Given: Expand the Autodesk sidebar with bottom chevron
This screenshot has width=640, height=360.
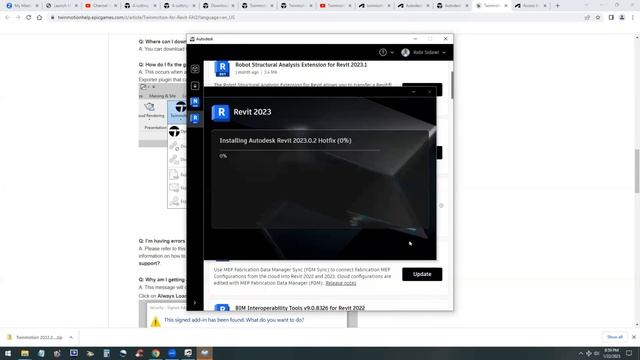Looking at the screenshot, I should click(x=195, y=302).
